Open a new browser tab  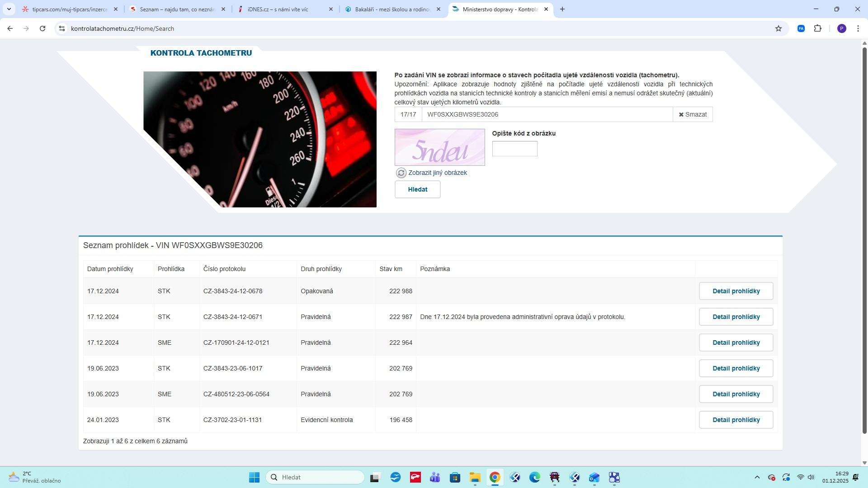coord(562,9)
